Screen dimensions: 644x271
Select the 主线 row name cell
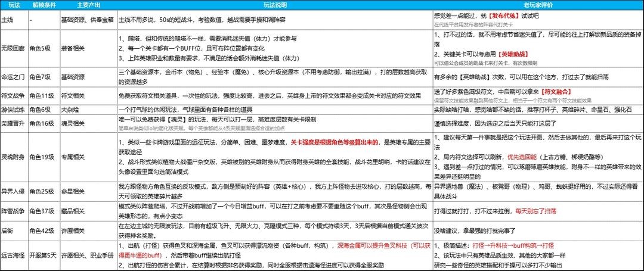[x=8, y=18]
